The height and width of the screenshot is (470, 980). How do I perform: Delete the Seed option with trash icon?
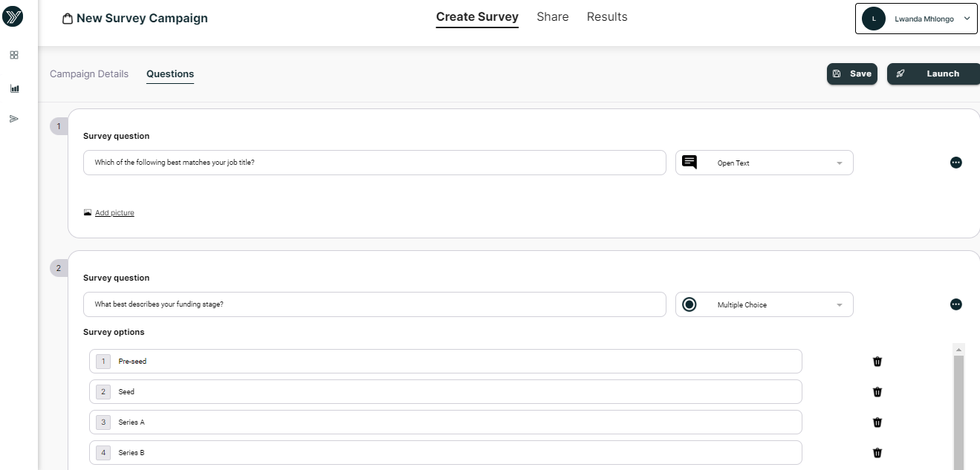[x=877, y=392]
